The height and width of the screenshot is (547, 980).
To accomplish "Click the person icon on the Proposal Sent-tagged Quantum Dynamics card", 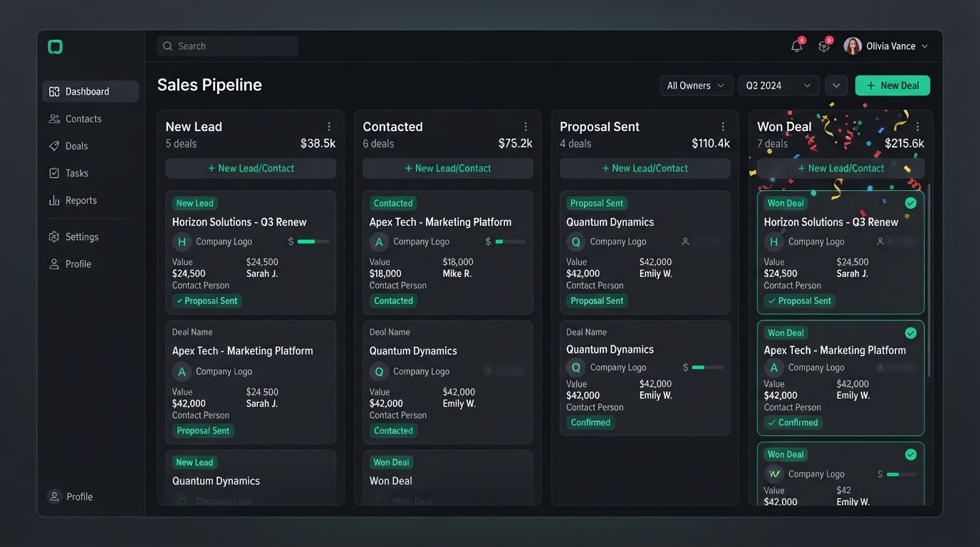I will [685, 242].
